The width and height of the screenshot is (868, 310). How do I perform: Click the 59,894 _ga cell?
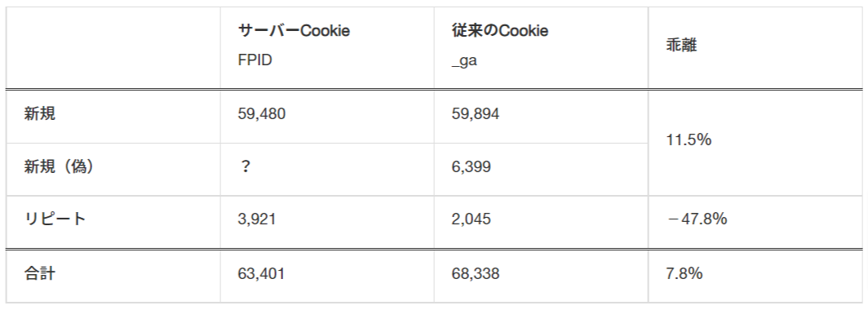[476, 114]
